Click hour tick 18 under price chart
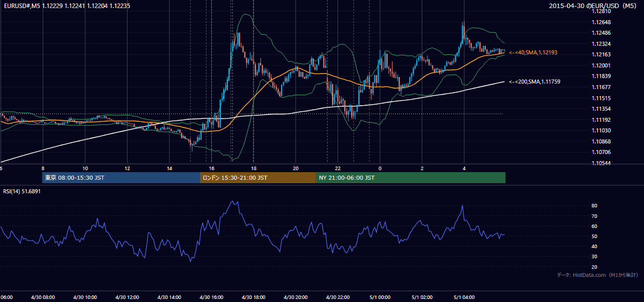The image size is (644, 302). [253, 168]
